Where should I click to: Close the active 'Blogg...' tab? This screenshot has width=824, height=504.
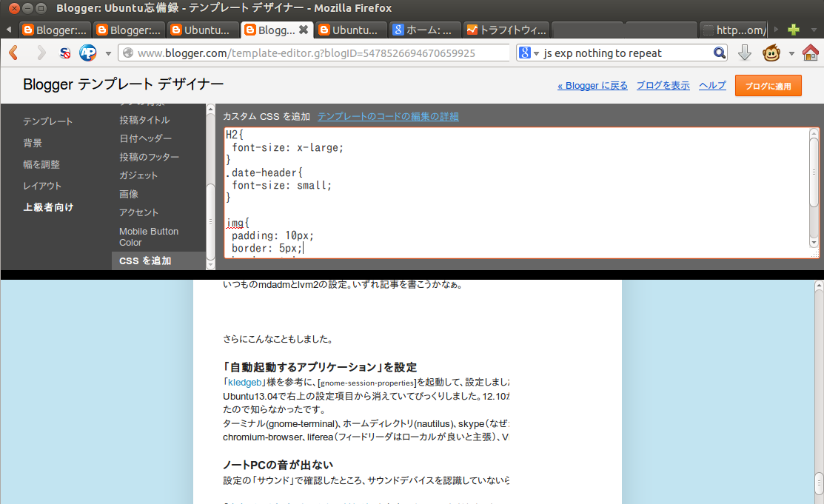pyautogui.click(x=304, y=30)
